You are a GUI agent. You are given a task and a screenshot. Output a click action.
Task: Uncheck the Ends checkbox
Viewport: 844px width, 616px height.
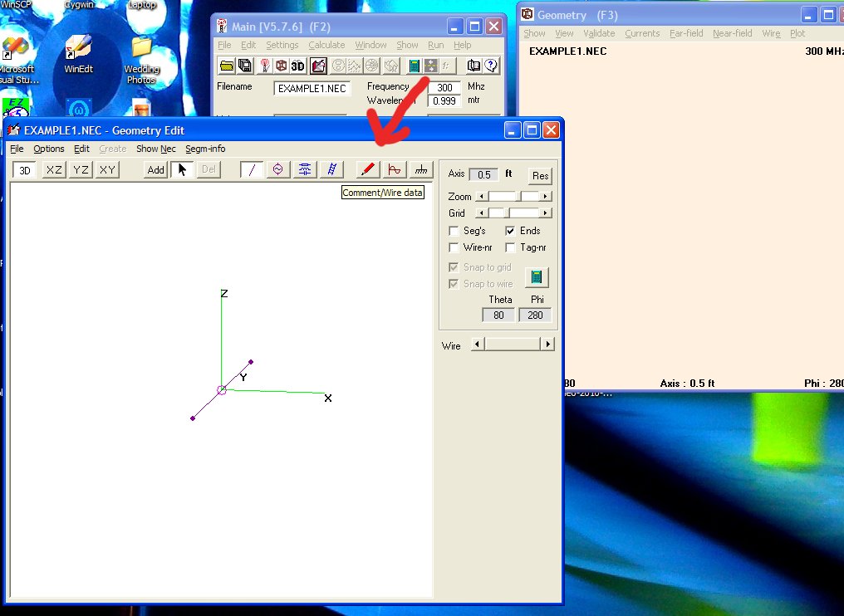tap(510, 231)
